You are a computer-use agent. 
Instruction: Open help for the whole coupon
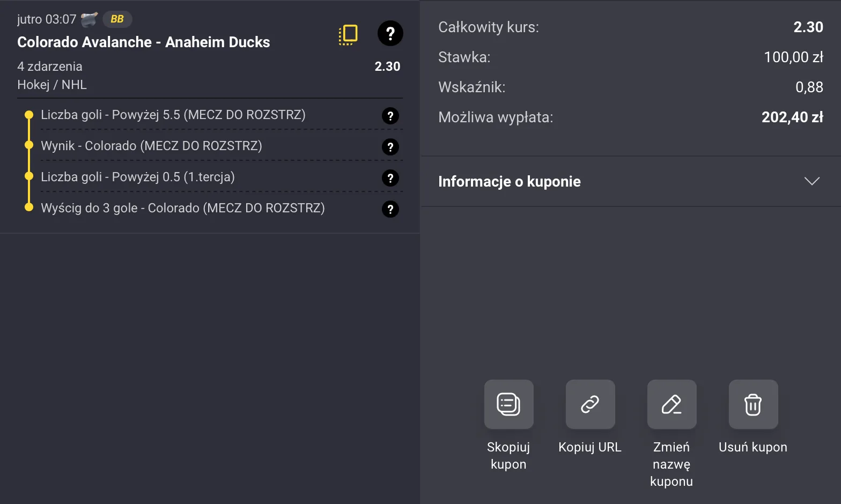coord(390,33)
